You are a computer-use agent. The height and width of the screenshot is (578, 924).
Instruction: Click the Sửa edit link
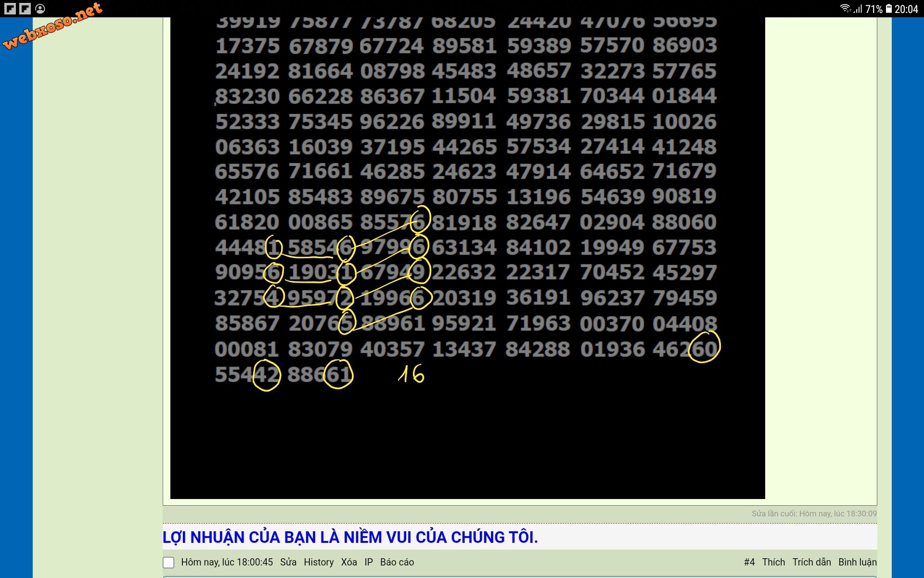pyautogui.click(x=288, y=562)
